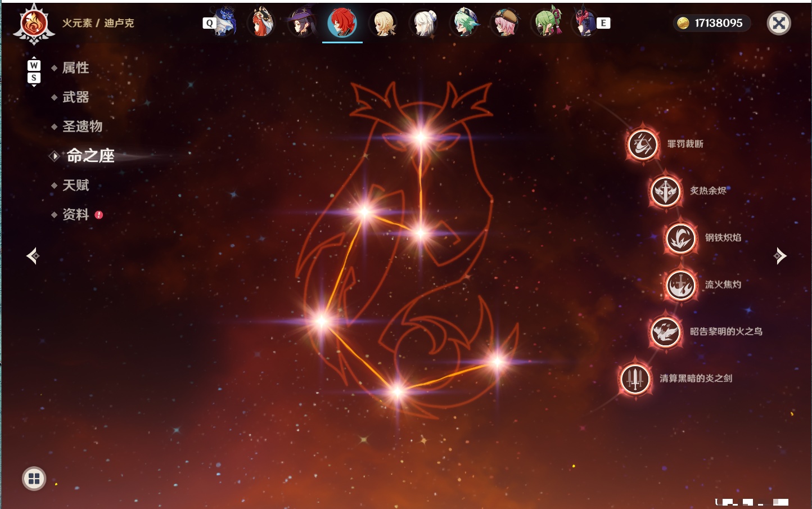
Task: Open the 天赋 talents tab
Action: tap(75, 185)
